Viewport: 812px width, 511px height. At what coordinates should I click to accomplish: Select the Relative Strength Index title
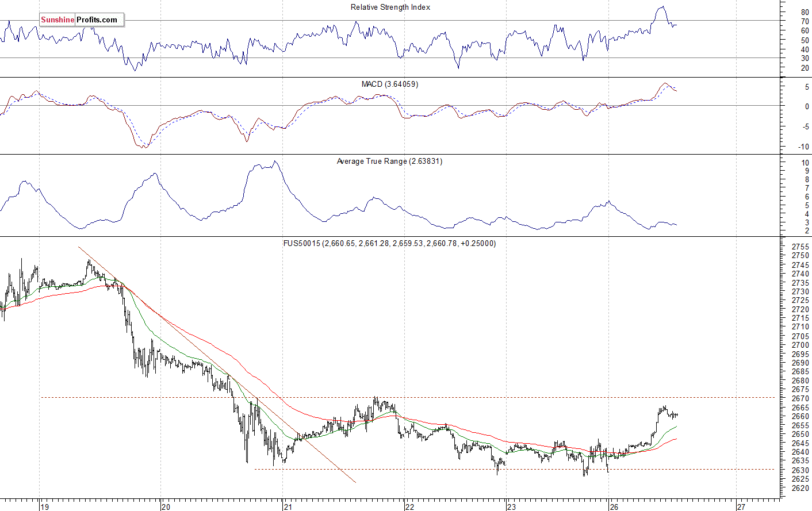(390, 7)
